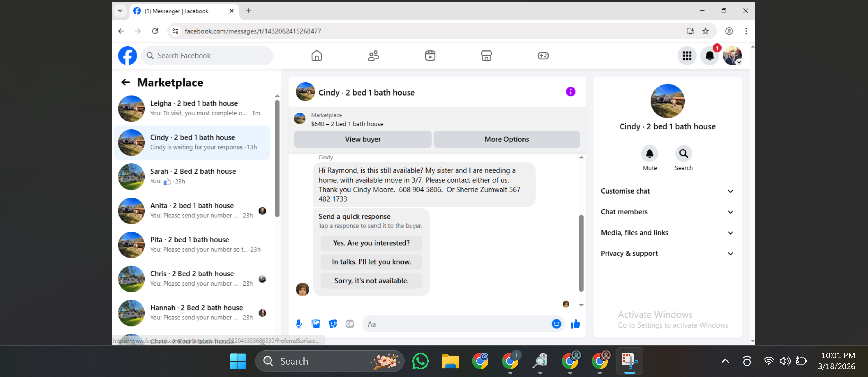The width and height of the screenshot is (868, 377).
Task: Open the Marketplace tab in top navigation
Action: (x=486, y=56)
